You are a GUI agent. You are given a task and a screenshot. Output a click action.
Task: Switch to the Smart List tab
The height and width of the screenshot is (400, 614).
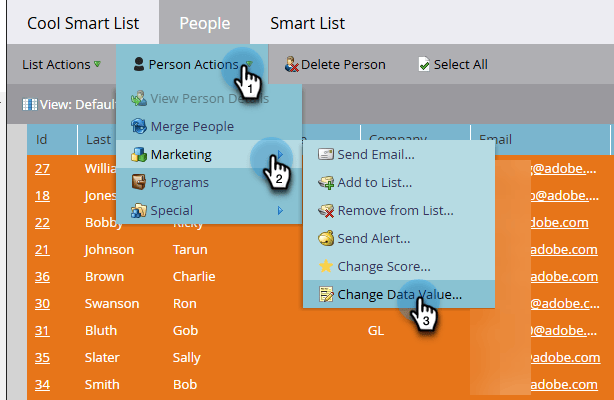pos(307,23)
